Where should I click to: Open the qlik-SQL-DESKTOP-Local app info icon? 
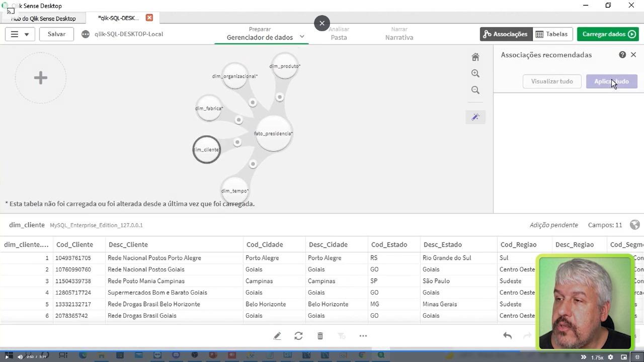click(86, 34)
